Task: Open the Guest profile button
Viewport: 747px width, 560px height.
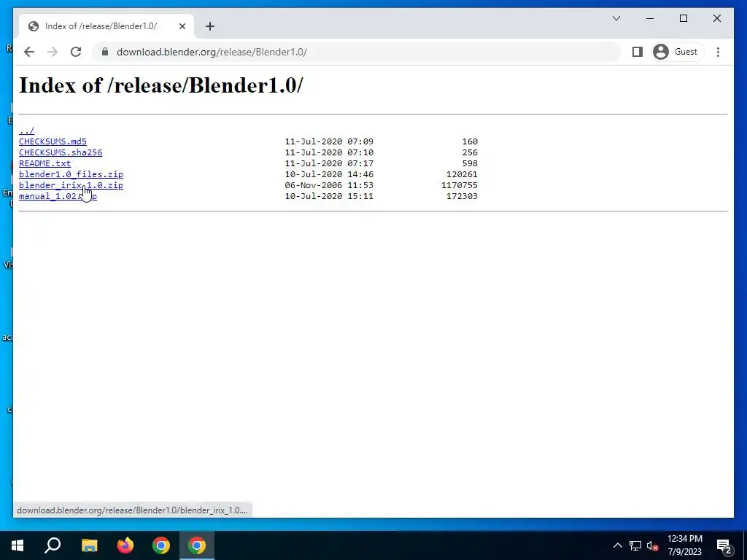Action: tap(677, 52)
